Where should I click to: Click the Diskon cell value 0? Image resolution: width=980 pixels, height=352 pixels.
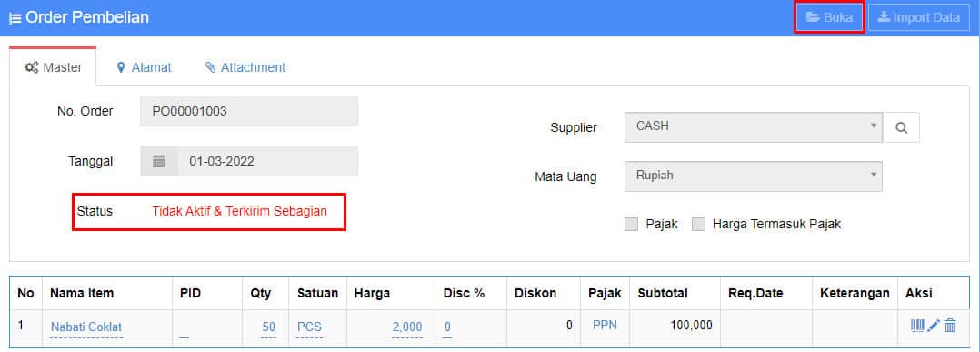coord(569,325)
